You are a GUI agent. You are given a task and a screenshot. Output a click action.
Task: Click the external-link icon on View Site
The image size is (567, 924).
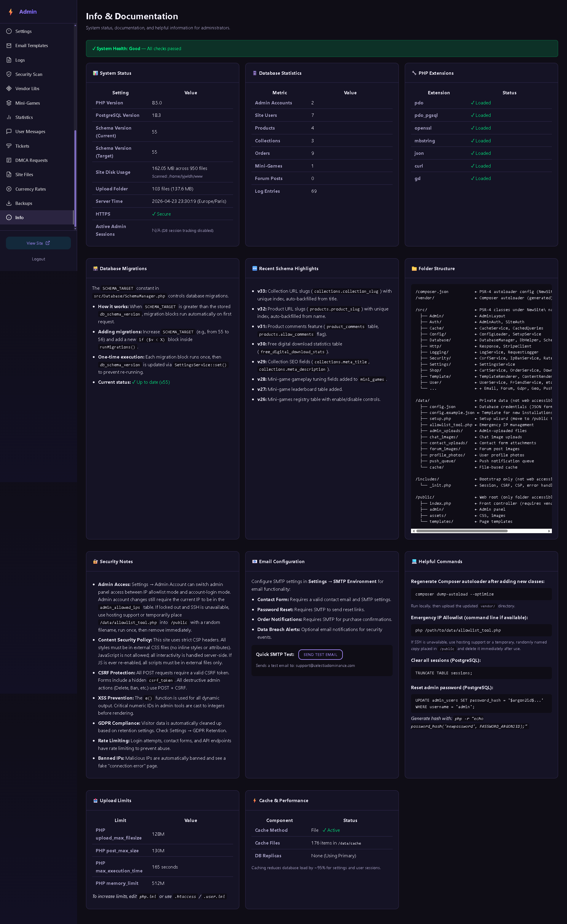point(48,243)
